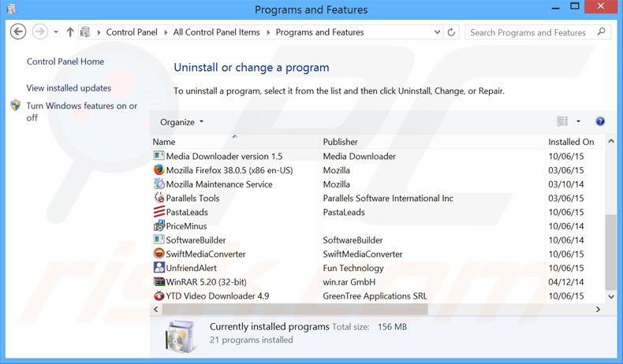The height and width of the screenshot is (364, 623).
Task: Change view using the view icon
Action: (562, 121)
